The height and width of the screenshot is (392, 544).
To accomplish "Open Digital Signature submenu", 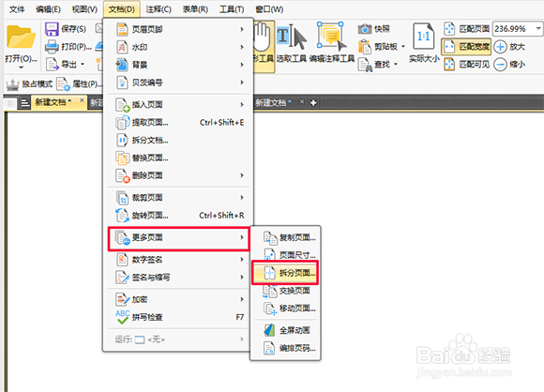I will [178, 260].
